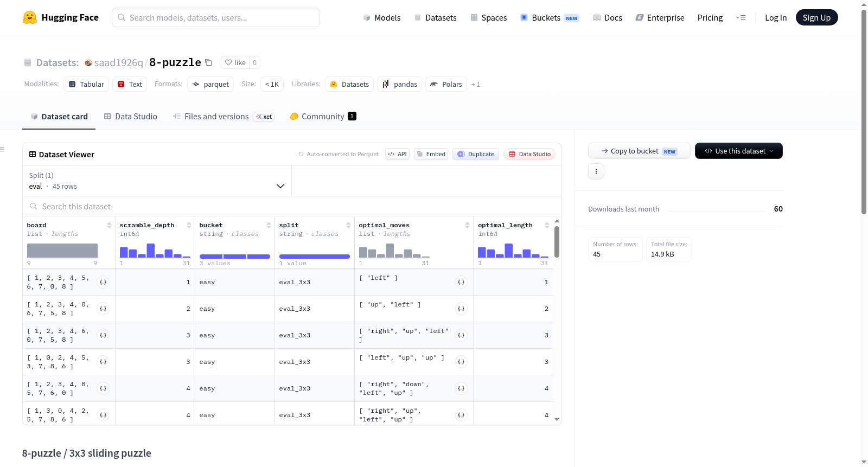Filter by the Tabular modality tag
The height and width of the screenshot is (467, 868).
[87, 84]
